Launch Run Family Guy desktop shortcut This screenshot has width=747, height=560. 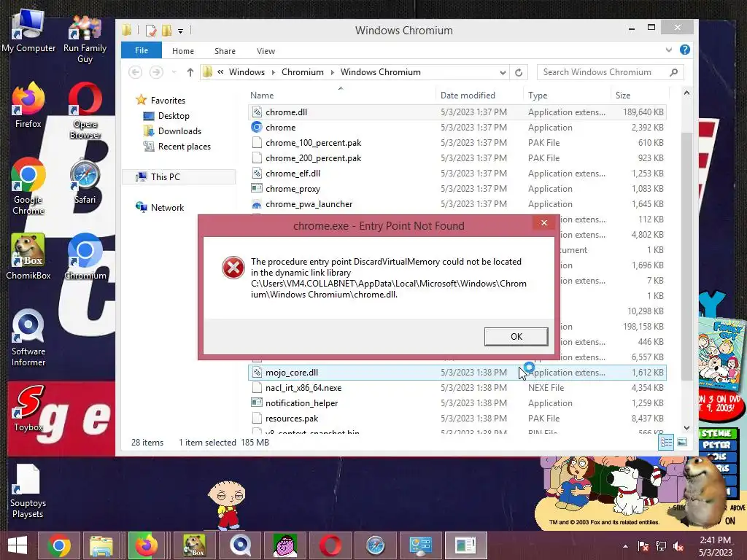click(85, 38)
